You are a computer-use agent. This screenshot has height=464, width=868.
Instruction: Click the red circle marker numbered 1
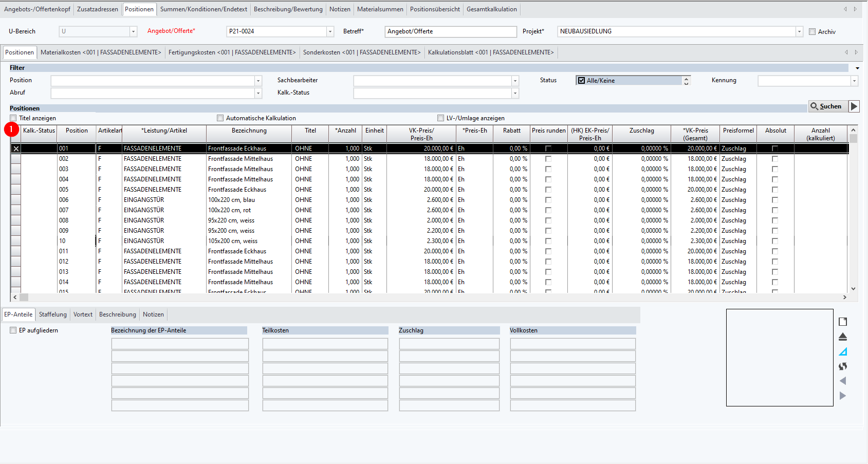(x=11, y=129)
